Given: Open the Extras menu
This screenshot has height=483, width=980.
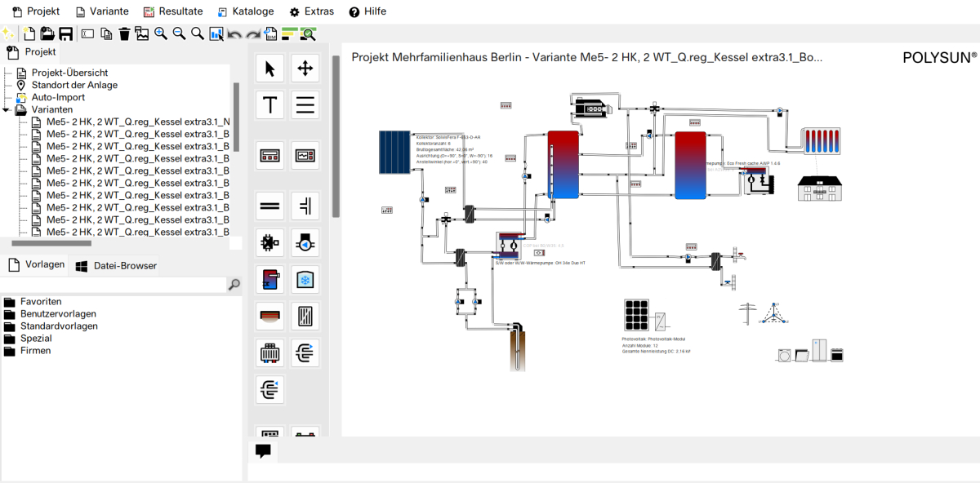Looking at the screenshot, I should pos(312,11).
